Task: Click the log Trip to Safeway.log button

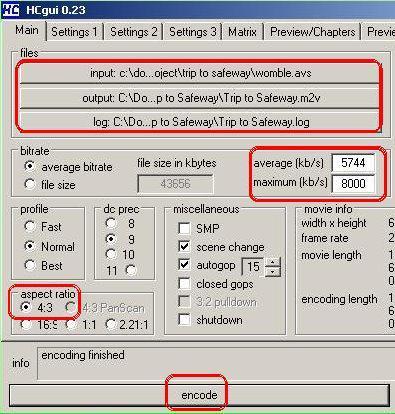Action: pyautogui.click(x=199, y=122)
